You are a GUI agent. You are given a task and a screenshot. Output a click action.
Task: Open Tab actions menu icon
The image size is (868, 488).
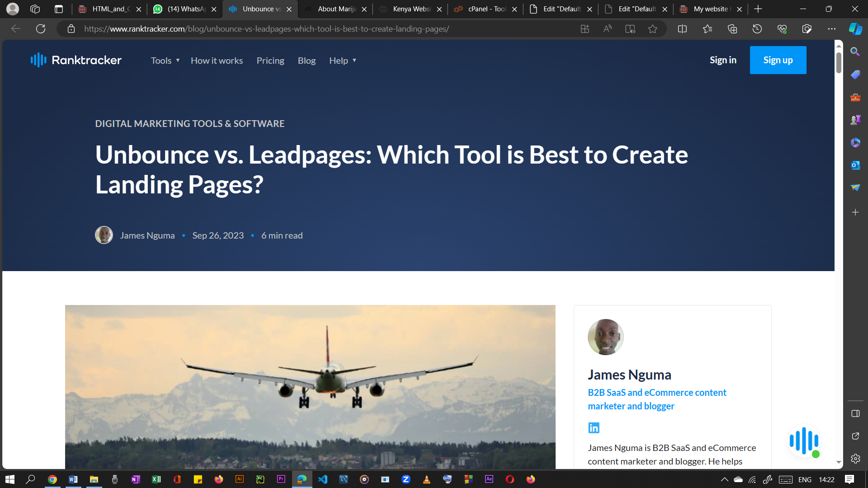59,9
